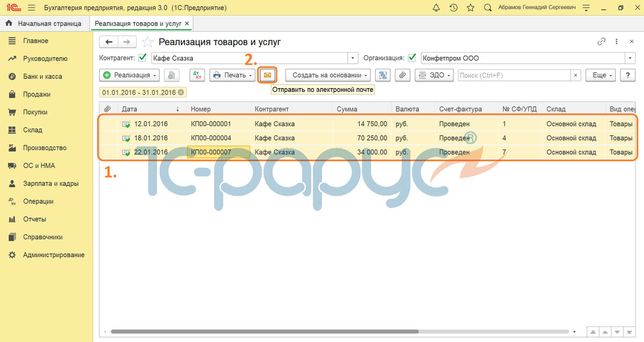Close the Реализация товаров и услуг tab

pos(187,24)
